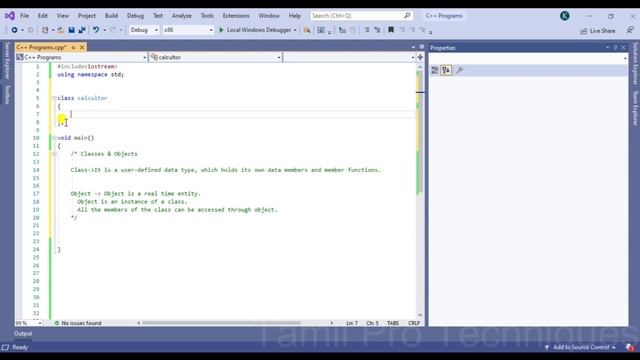Open the Debug configuration dropdown
Image resolution: width=640 pixels, height=360 pixels.
pos(144,30)
